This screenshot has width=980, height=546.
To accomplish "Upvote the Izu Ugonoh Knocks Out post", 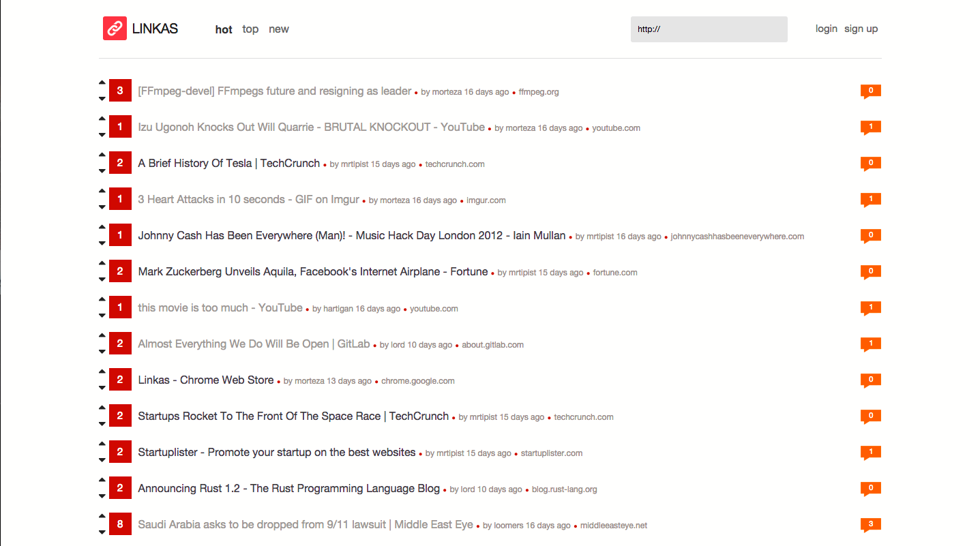I will pyautogui.click(x=102, y=119).
